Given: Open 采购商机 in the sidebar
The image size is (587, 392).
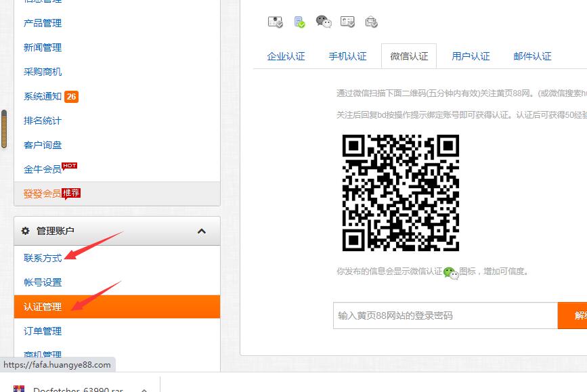Looking at the screenshot, I should [x=43, y=72].
